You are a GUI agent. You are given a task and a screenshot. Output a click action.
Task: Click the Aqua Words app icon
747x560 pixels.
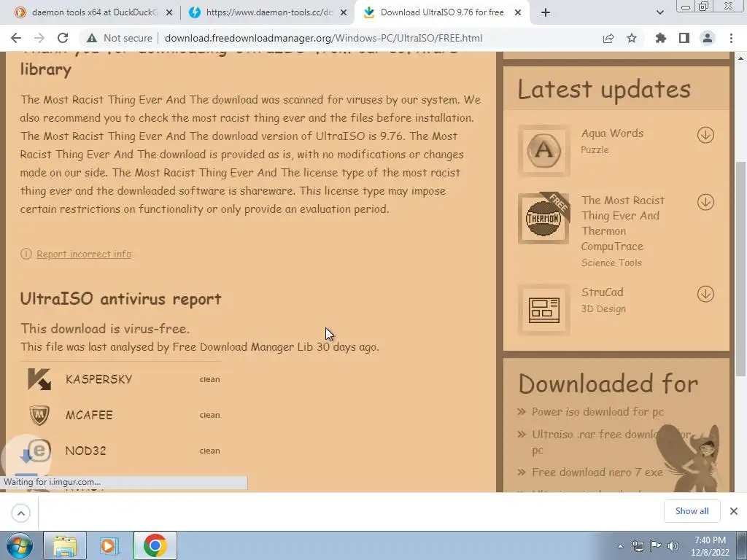(x=543, y=150)
